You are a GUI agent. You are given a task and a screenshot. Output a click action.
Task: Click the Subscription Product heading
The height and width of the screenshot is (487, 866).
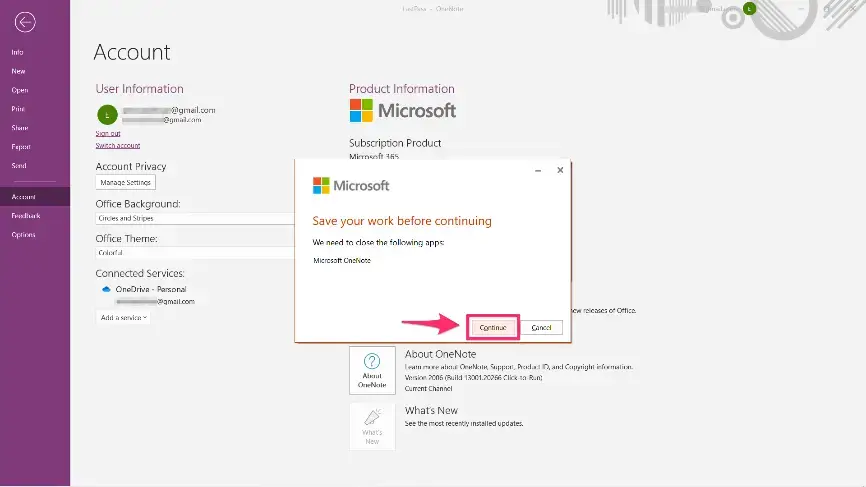tap(395, 143)
